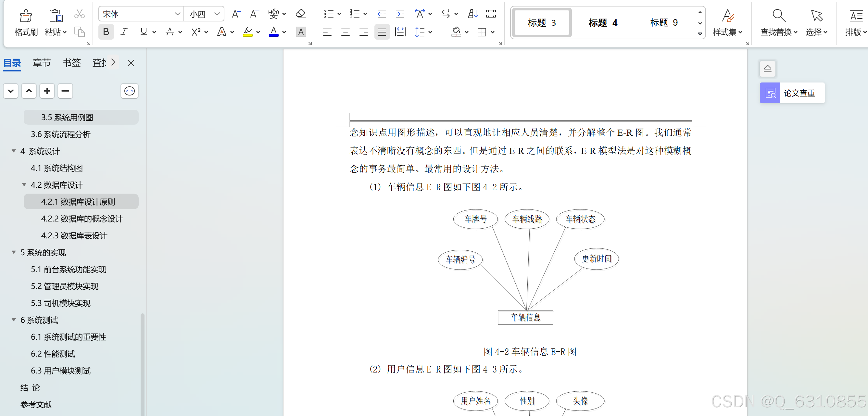The height and width of the screenshot is (416, 868).
Task: Click the 论文查重 plagiarism check button
Action: tap(792, 93)
